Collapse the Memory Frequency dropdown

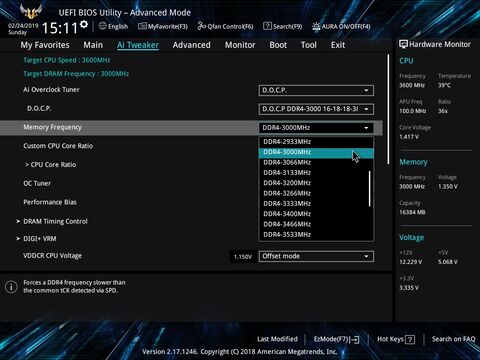tap(316, 128)
